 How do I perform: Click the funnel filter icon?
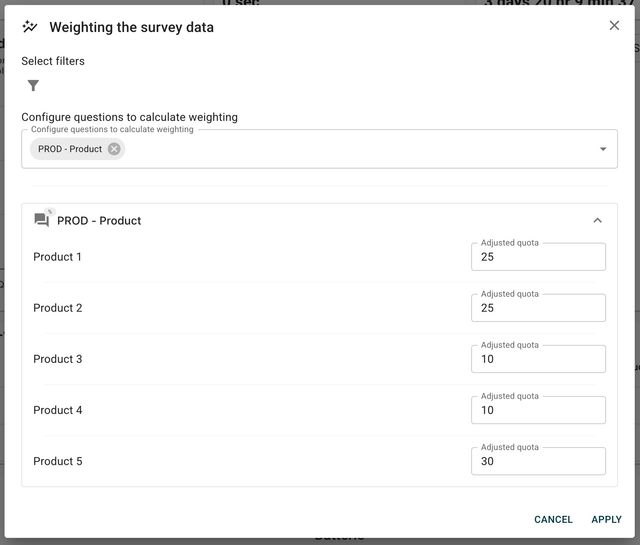[x=33, y=86]
